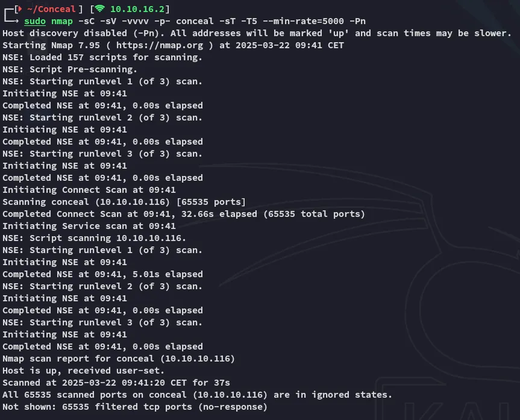Click the 'Scanning conceal' 65535 ports line
Screen dimensions: 520x420
pyautogui.click(x=124, y=202)
